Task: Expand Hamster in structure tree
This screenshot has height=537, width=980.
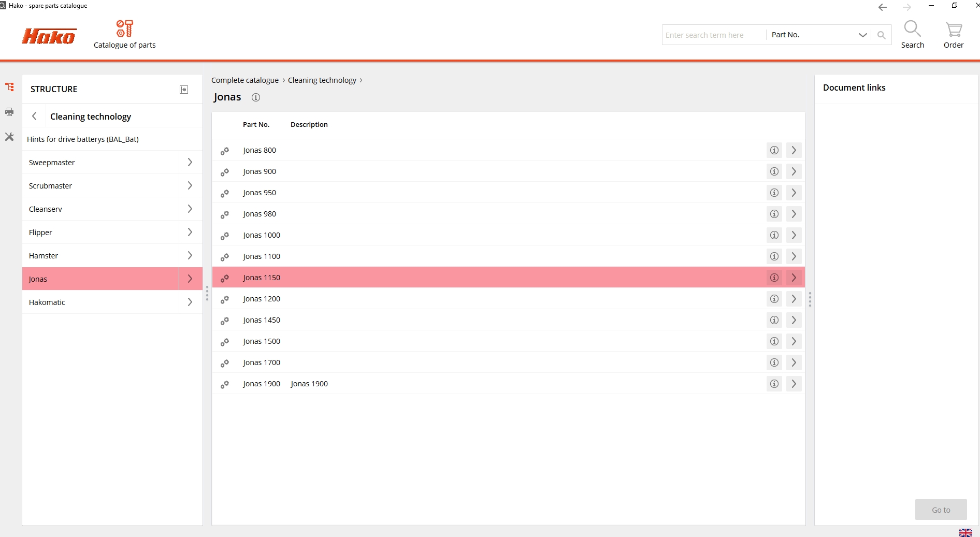Action: (190, 255)
